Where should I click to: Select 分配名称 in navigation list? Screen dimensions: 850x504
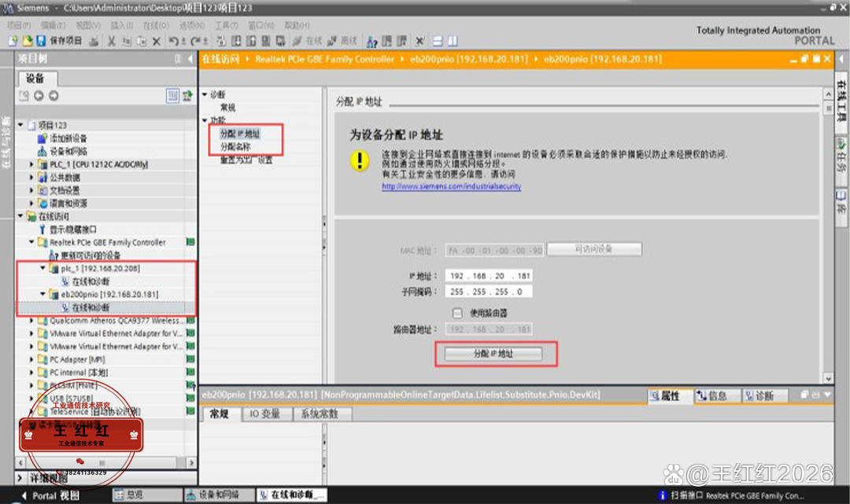point(235,147)
